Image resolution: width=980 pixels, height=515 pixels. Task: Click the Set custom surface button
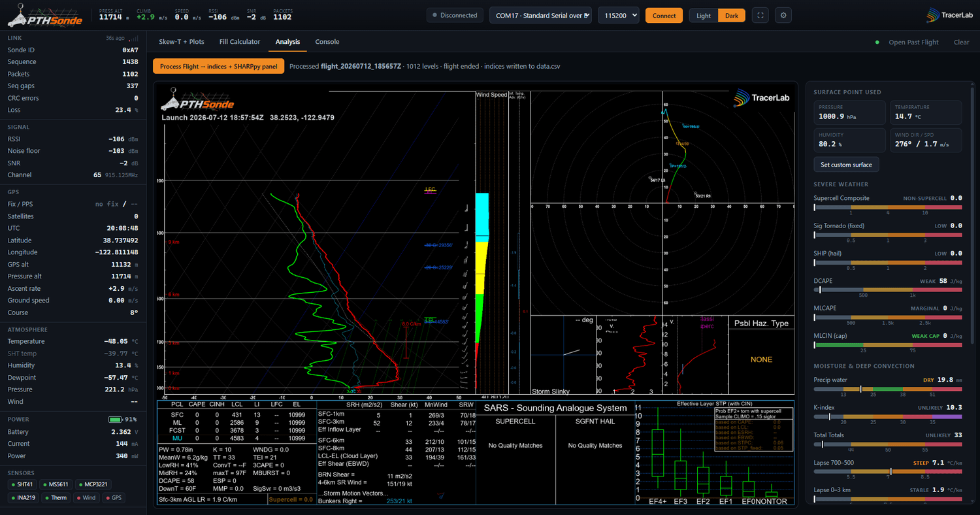tap(846, 165)
